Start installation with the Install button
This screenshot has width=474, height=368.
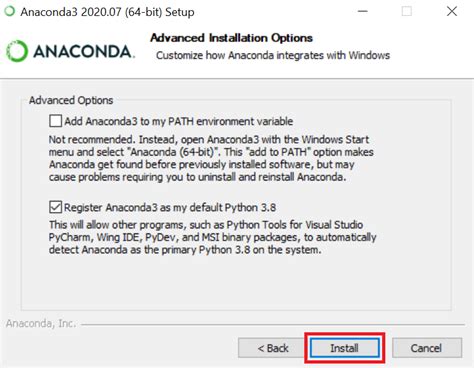(344, 348)
